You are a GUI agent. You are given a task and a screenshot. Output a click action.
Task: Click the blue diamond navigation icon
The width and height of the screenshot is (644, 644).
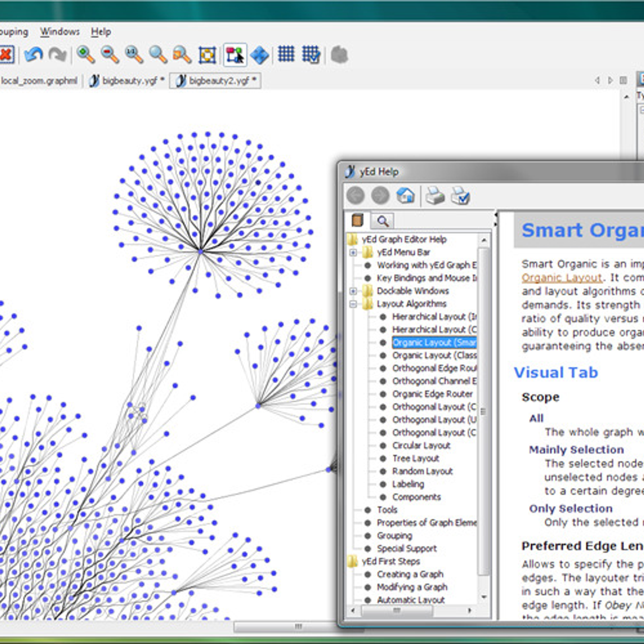[x=260, y=55]
